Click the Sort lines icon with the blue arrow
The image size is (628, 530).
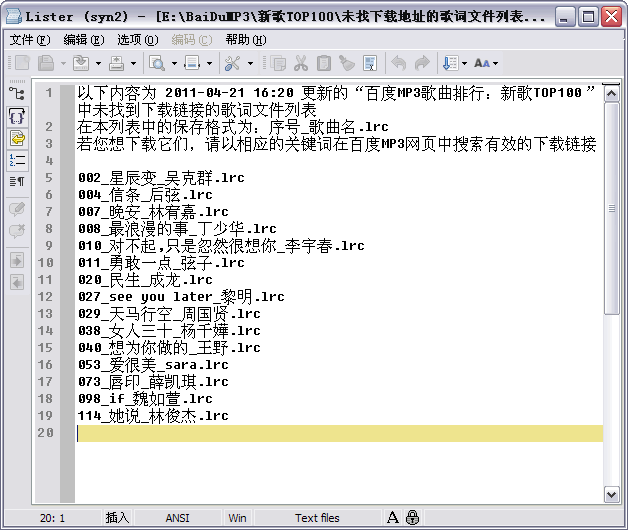click(450, 63)
